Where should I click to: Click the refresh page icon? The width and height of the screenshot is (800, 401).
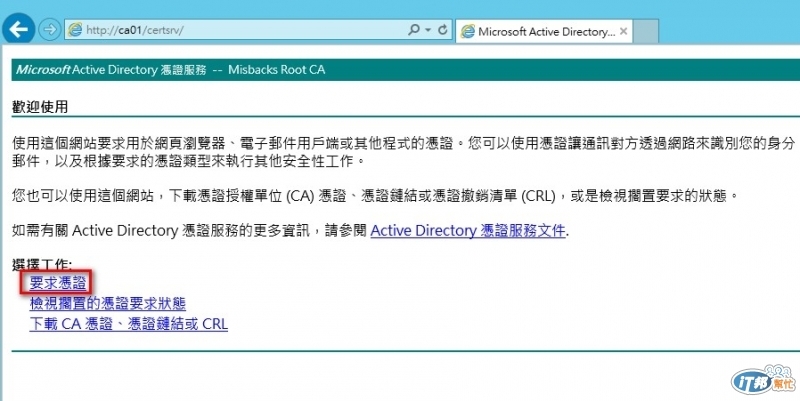click(x=442, y=30)
